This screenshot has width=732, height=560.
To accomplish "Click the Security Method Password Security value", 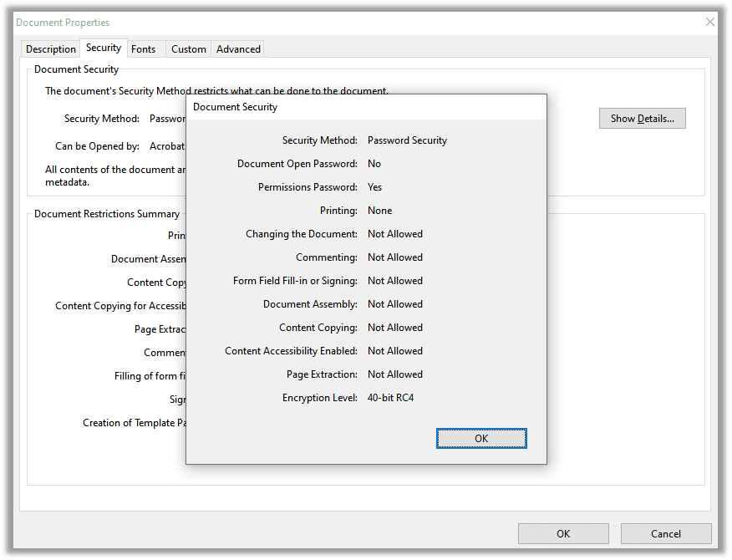I will pos(407,140).
